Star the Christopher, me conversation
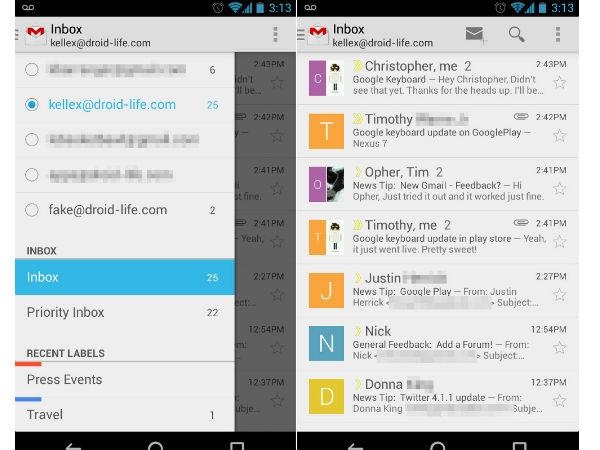Viewport: 600px width, 450px height. (559, 83)
